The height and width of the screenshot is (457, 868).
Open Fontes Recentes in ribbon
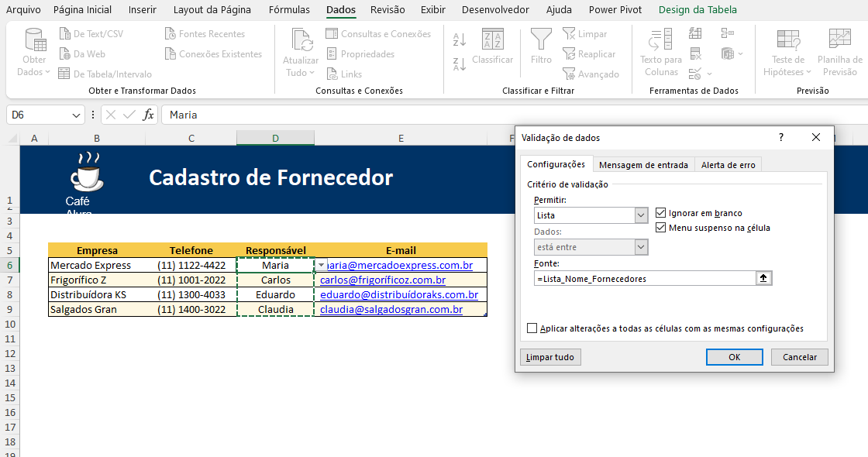click(205, 34)
